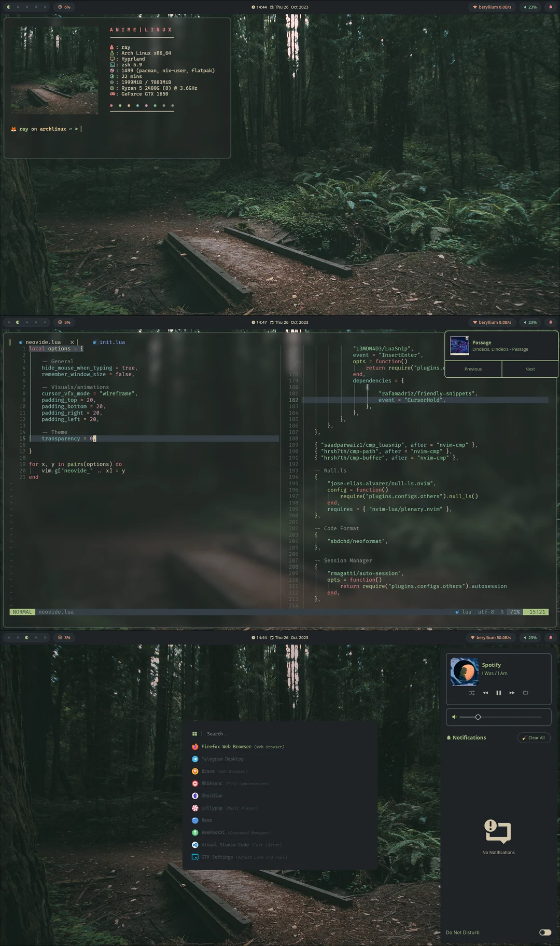Mute using the volume speaker icon
Image resolution: width=560 pixels, height=946 pixels.
pos(454,717)
